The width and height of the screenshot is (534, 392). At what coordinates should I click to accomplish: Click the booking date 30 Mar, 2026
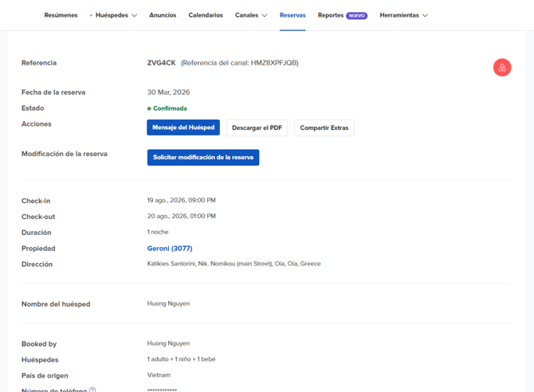[x=169, y=92]
